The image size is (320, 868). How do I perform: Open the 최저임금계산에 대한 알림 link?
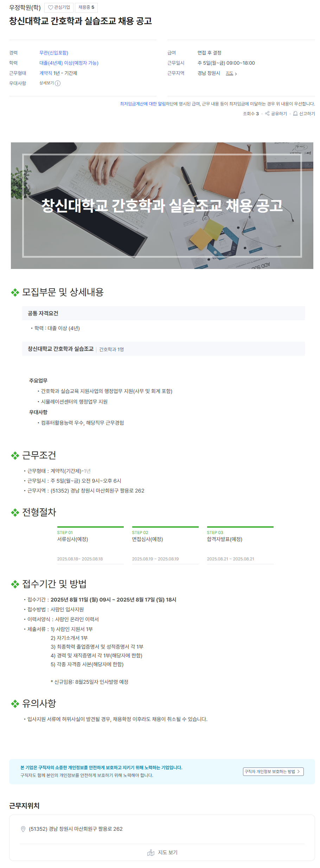click(x=143, y=104)
